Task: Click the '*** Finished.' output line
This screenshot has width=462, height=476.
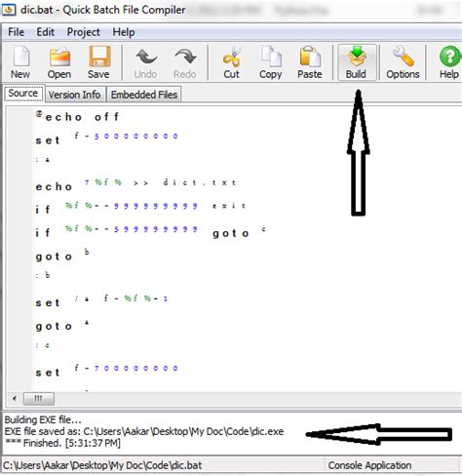Action: coord(62,443)
